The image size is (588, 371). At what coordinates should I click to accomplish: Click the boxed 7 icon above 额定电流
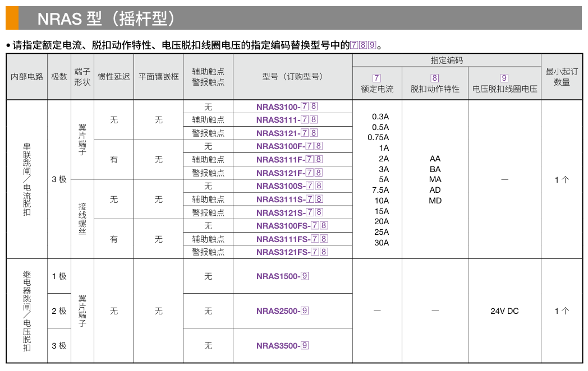coord(376,78)
